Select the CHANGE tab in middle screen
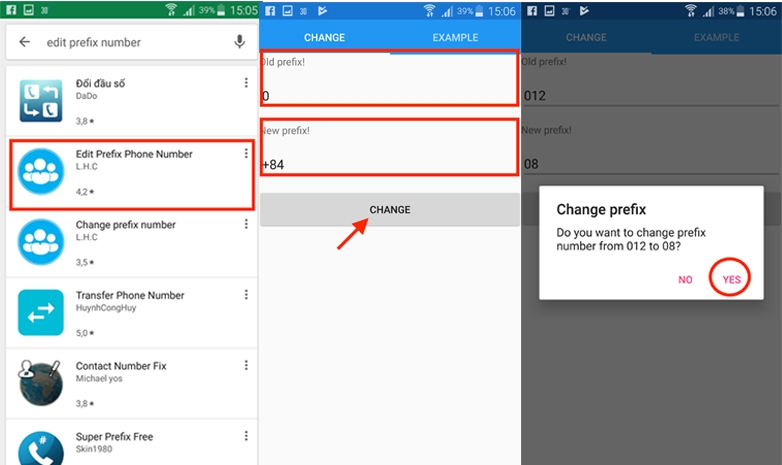This screenshot has width=782, height=465. click(324, 38)
